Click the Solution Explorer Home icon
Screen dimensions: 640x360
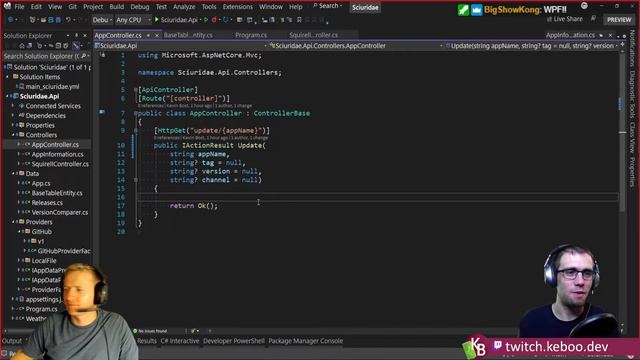22,46
